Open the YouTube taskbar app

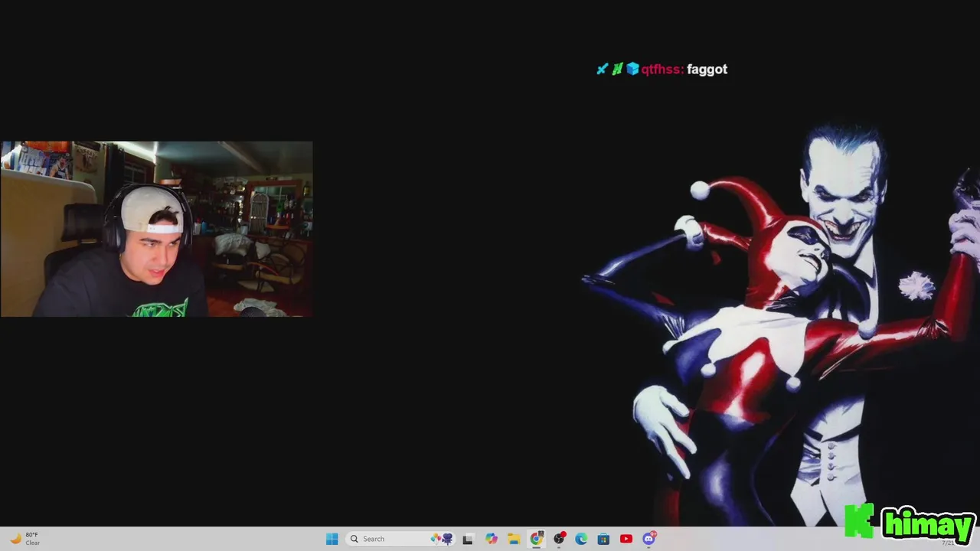click(x=626, y=539)
